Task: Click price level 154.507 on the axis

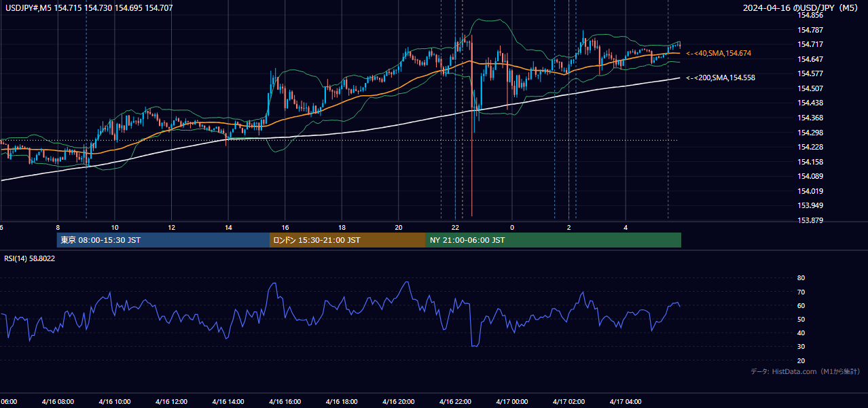Action: (810, 88)
